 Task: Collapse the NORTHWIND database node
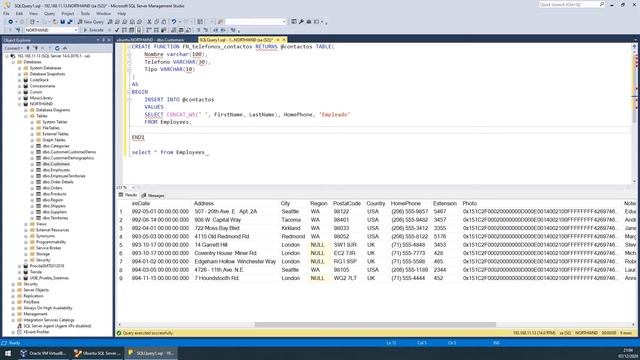tap(20, 104)
